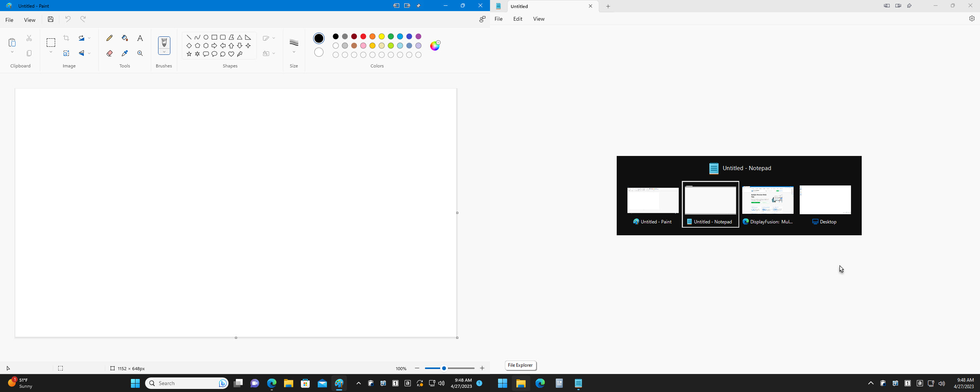This screenshot has height=392, width=980.
Task: Select DisplayFusion thumbnail in task switcher
Action: point(768,204)
